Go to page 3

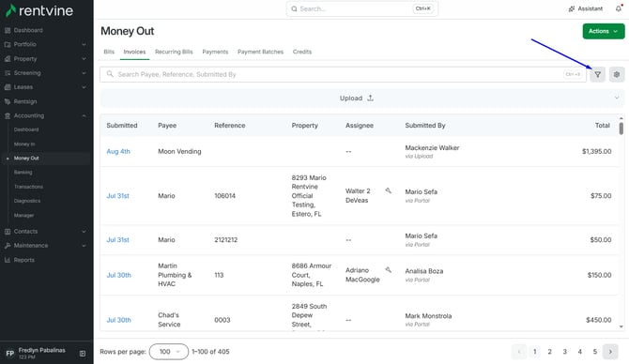pyautogui.click(x=564, y=352)
